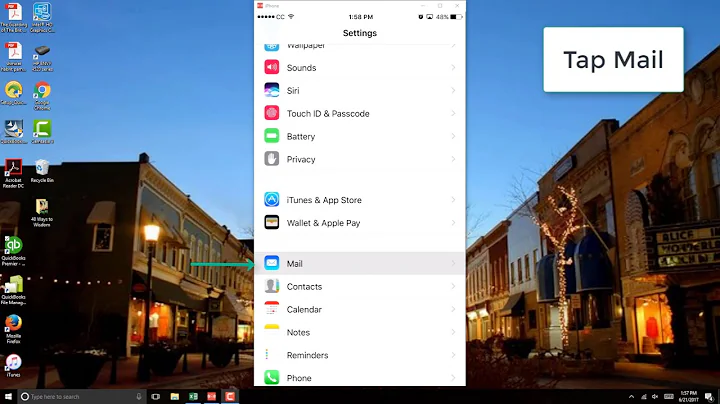Click the taskbar clock and date
This screenshot has height=404, width=720.
tap(688, 397)
